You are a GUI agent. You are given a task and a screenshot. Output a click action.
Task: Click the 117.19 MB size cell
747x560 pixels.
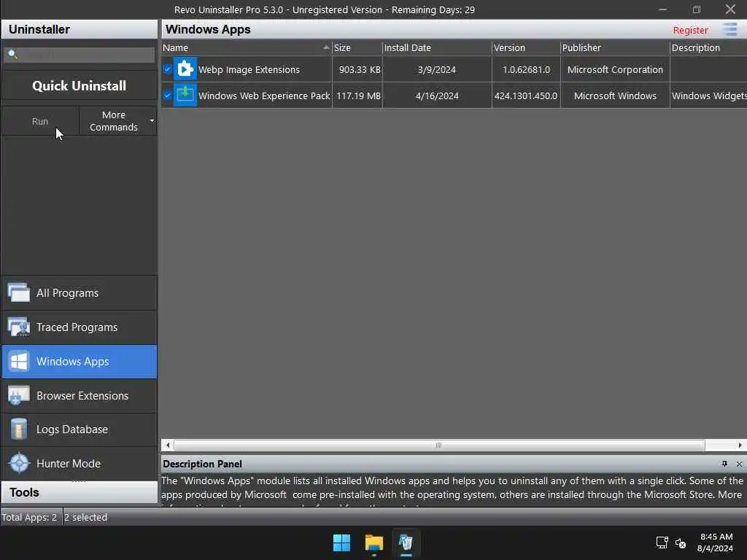358,96
